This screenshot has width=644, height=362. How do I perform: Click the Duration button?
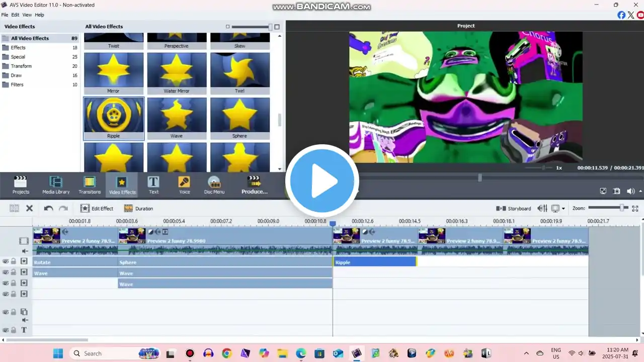click(x=138, y=208)
